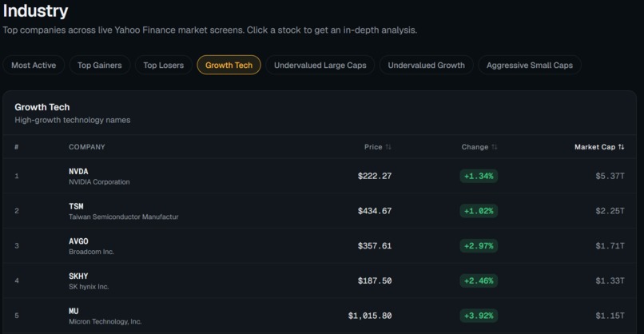Click the Growth Tech panel heading
Screen dimensions: 644x334
pyautogui.click(x=42, y=107)
